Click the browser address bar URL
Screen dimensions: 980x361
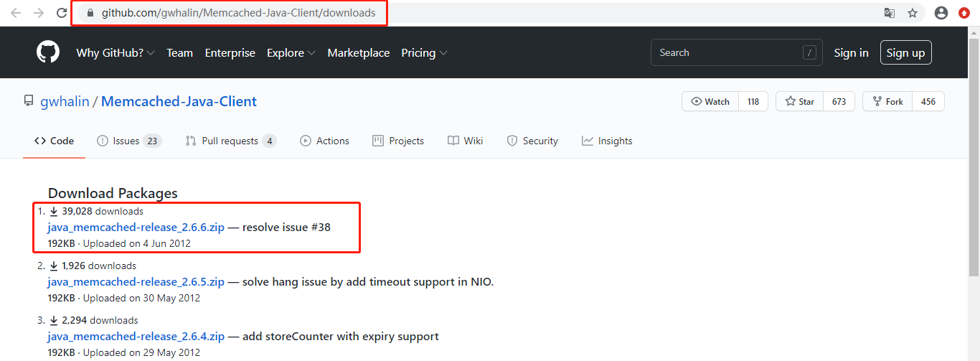238,13
